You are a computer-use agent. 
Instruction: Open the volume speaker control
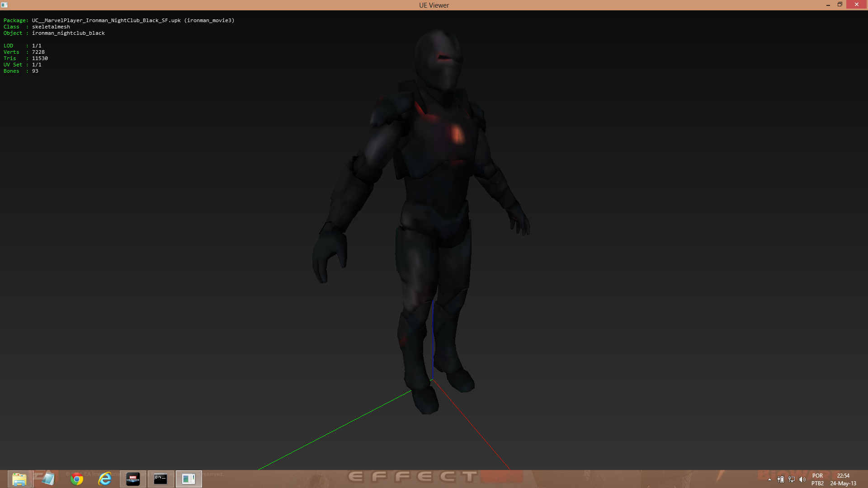point(802,479)
